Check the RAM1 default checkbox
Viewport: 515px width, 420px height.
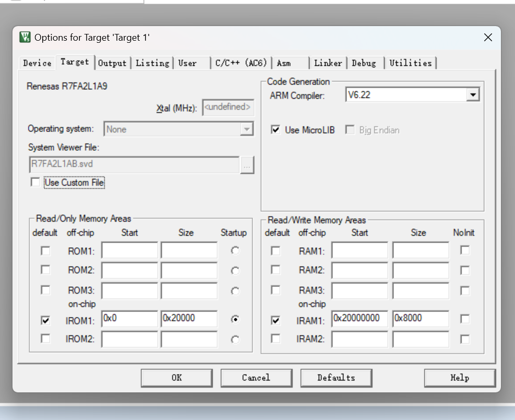coord(276,251)
